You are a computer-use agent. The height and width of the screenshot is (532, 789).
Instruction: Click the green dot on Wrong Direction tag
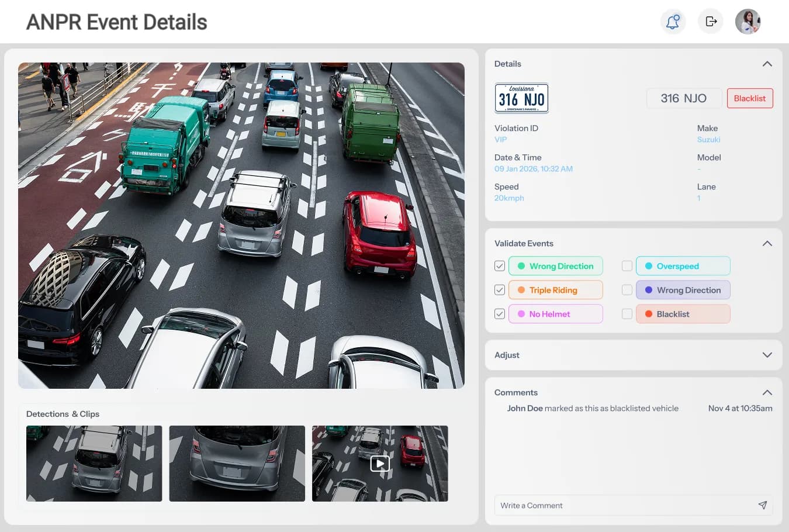521,266
